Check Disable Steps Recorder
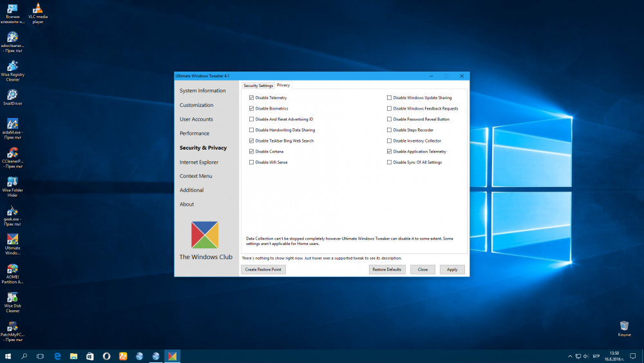644x363 pixels. (389, 130)
